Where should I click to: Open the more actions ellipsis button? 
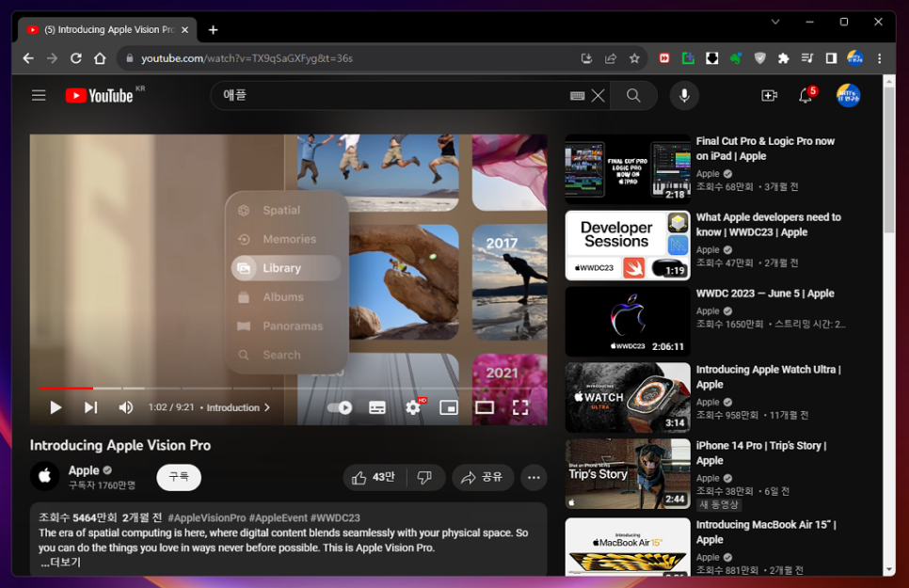534,477
